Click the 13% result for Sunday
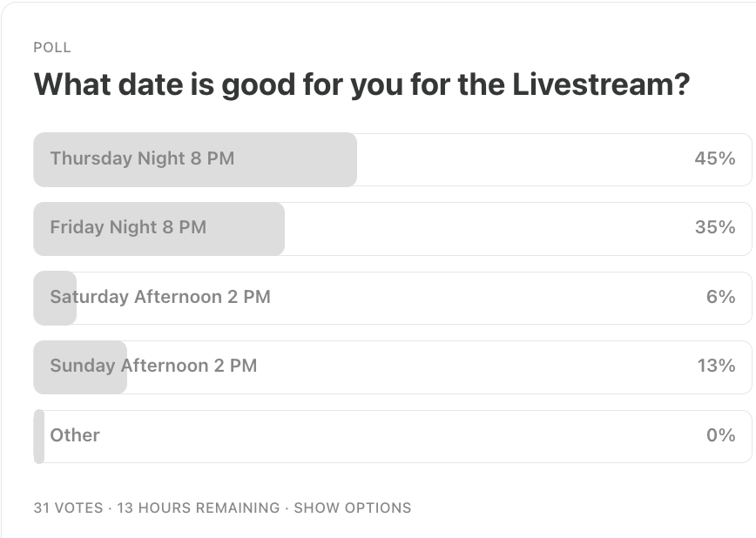The height and width of the screenshot is (538, 756). click(716, 366)
